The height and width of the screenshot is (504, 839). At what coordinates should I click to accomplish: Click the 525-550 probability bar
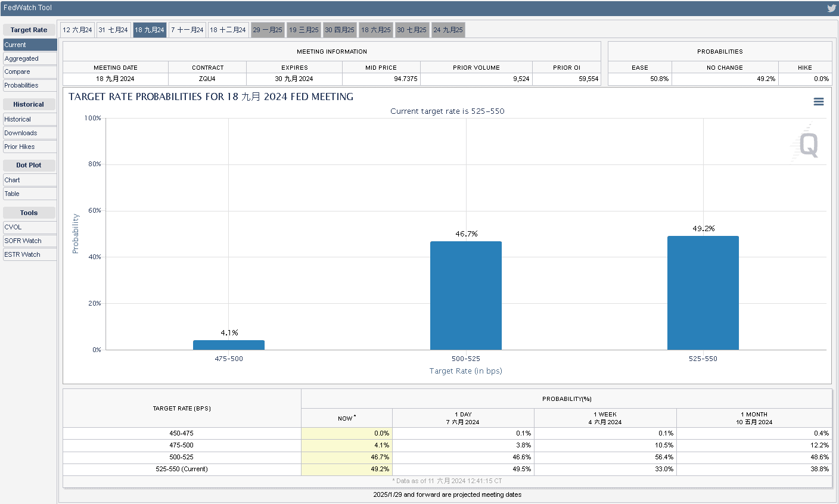click(703, 293)
